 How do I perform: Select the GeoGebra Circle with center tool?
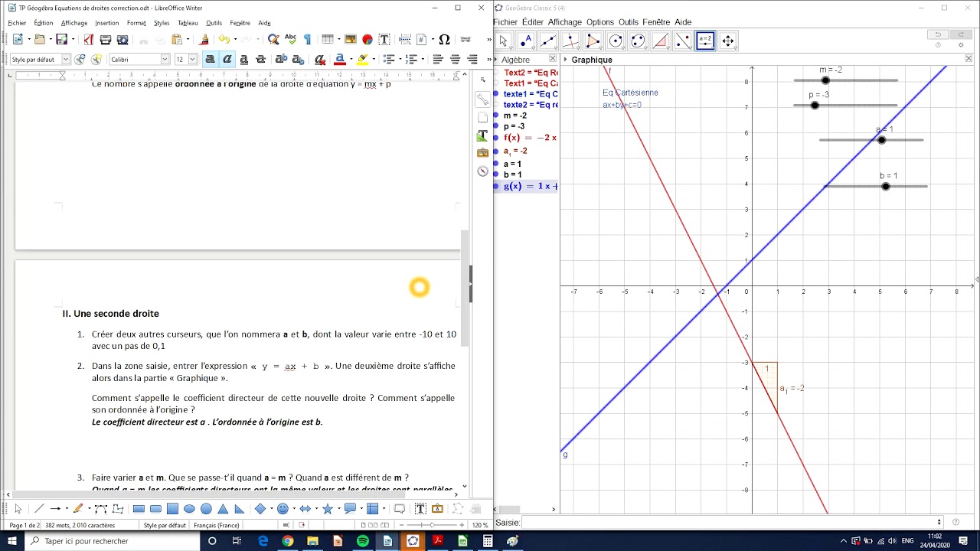(616, 41)
